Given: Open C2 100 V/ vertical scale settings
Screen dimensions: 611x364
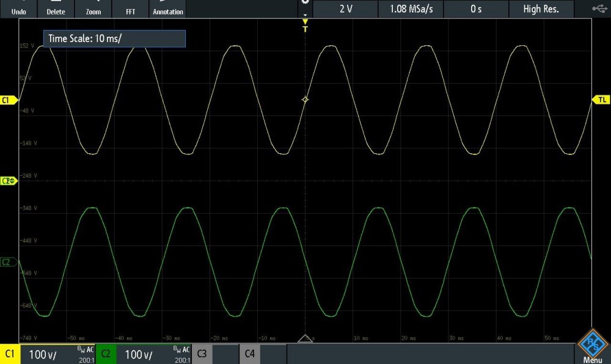Looking at the screenshot, I should click(154, 354).
